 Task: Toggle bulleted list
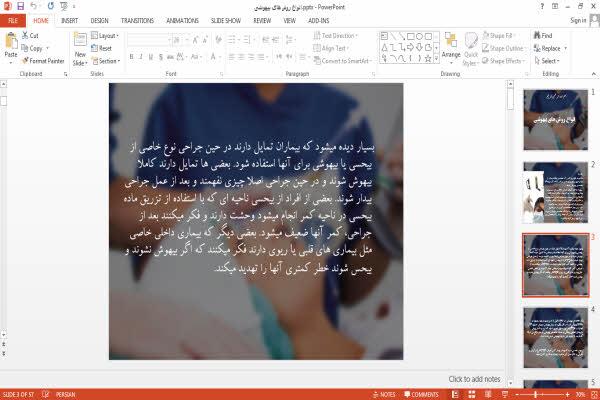pyautogui.click(x=233, y=40)
